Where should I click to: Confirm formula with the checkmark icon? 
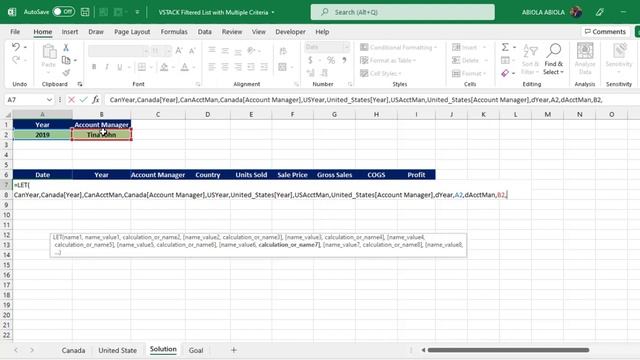click(x=83, y=100)
